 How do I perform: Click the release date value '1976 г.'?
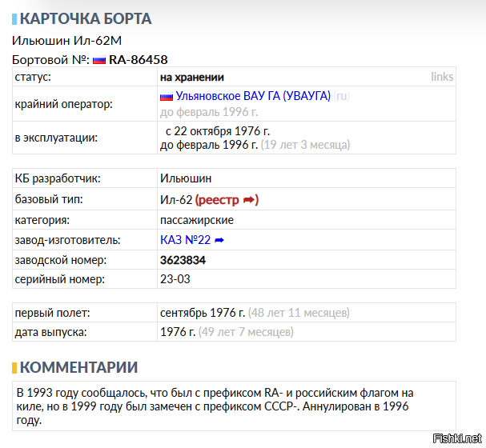(x=178, y=332)
